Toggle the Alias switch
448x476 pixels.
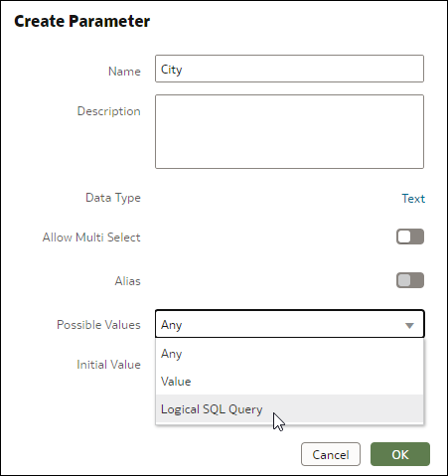point(410,280)
